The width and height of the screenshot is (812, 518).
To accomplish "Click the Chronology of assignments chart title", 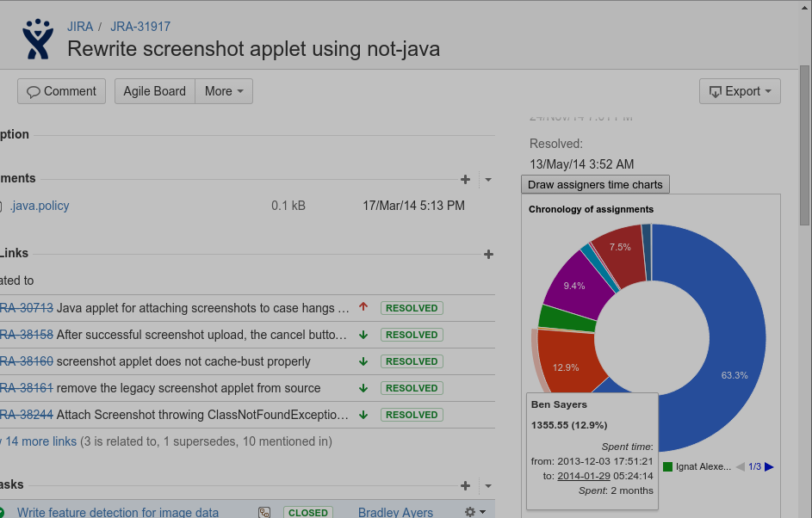I will [x=591, y=209].
